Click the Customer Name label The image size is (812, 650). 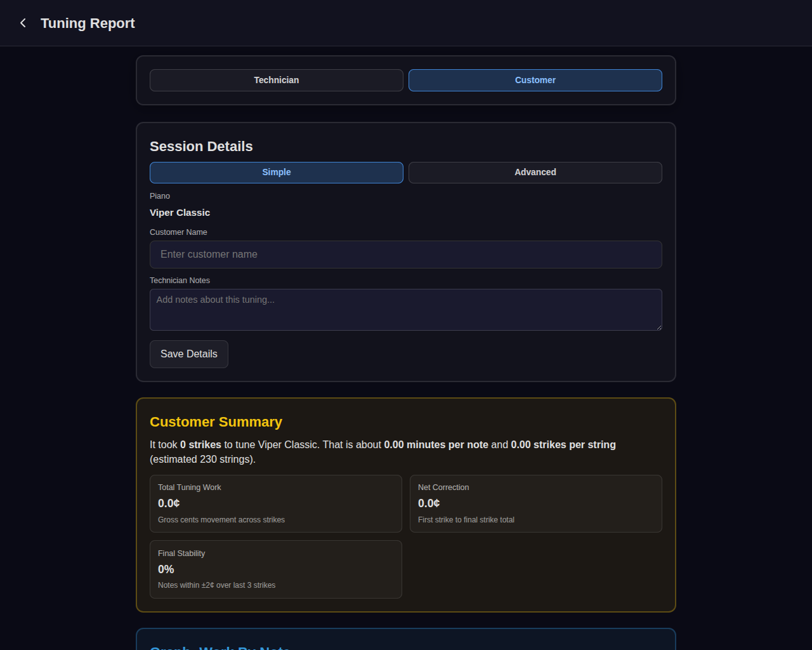tap(178, 232)
